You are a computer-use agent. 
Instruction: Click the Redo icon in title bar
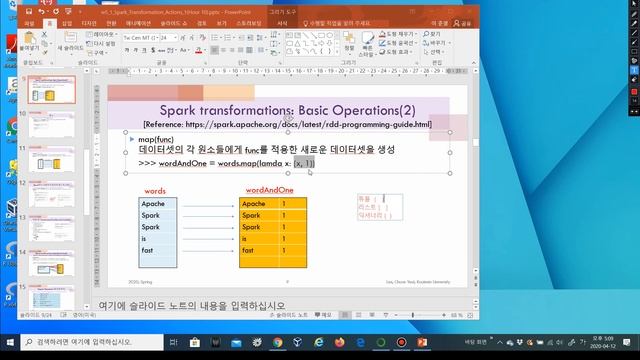pyautogui.click(x=56, y=12)
